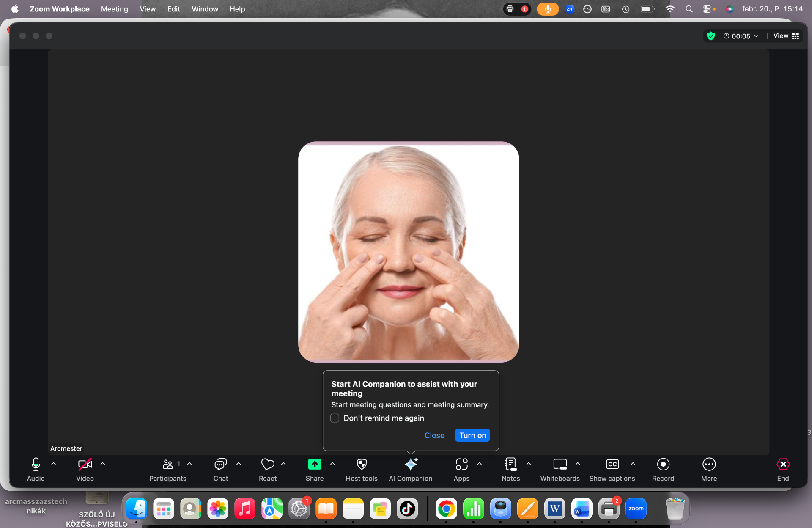This screenshot has width=812, height=528.
Task: Click the Close link in popup
Action: click(x=434, y=435)
